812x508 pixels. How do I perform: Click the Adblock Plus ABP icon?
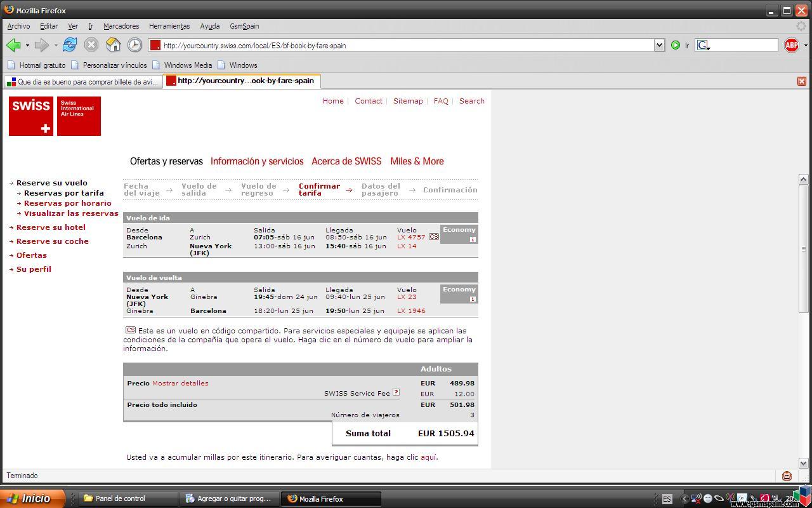(791, 44)
